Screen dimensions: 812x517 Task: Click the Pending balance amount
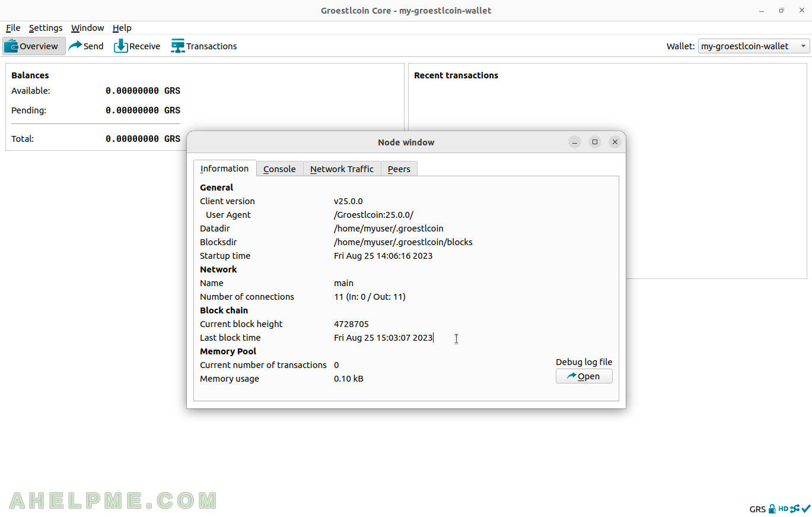pyautogui.click(x=143, y=110)
